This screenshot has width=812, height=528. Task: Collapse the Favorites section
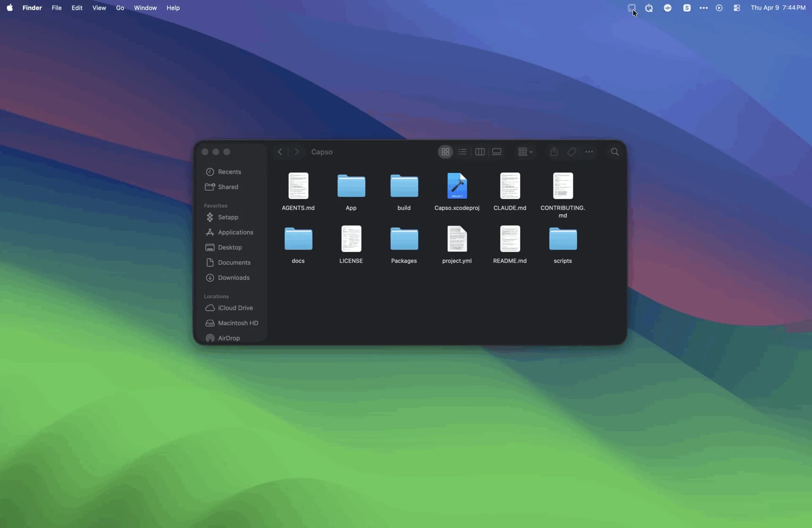coord(215,206)
